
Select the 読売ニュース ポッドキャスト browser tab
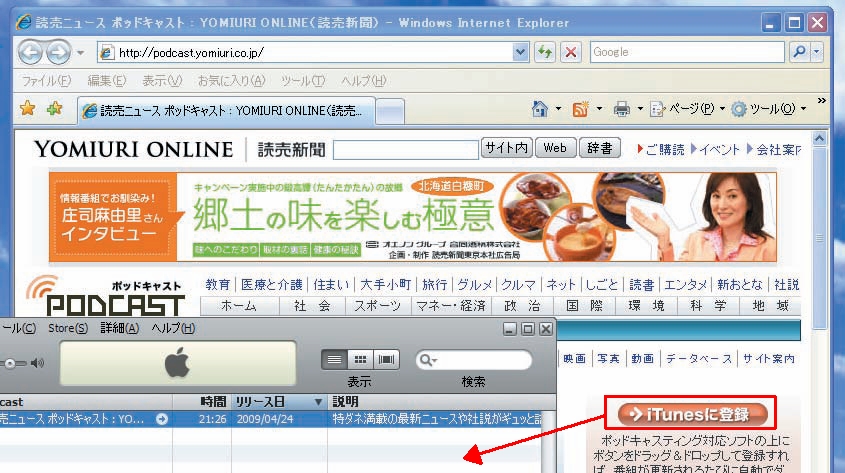(x=226, y=111)
